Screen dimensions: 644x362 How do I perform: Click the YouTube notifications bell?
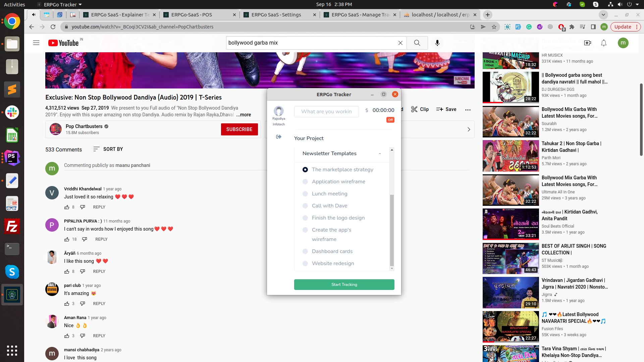click(603, 43)
